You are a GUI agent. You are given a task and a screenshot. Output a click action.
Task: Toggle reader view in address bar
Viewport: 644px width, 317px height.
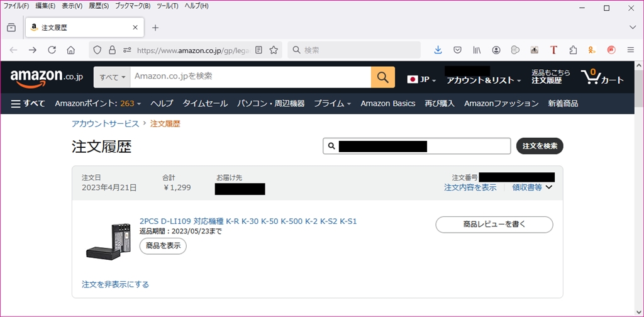(x=258, y=50)
